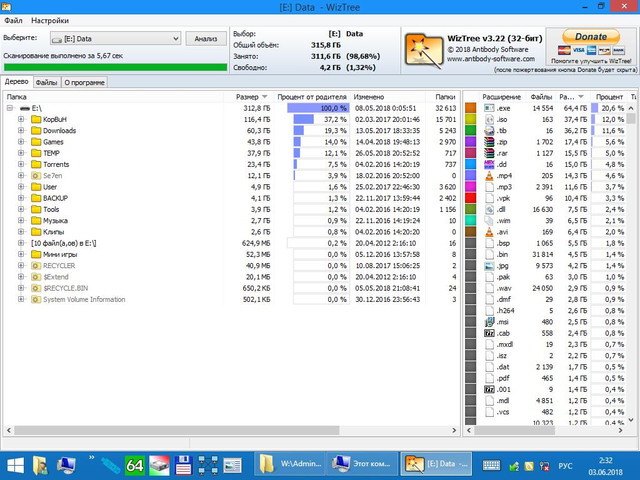The image size is (640, 480).
Task: Click the green .tib color swatch
Action: point(471,131)
